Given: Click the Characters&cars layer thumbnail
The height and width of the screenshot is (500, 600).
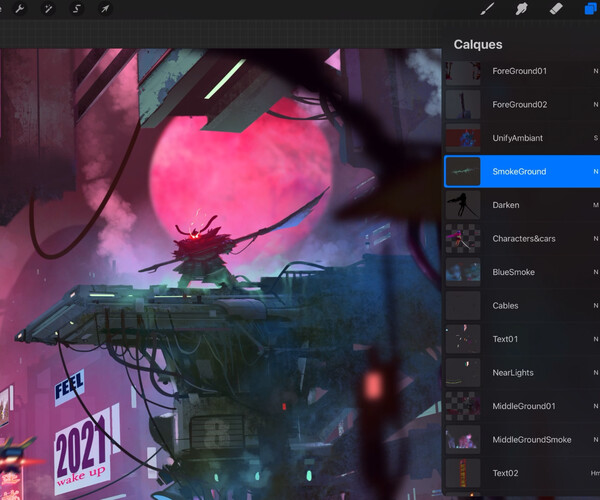Looking at the screenshot, I should click(x=463, y=239).
